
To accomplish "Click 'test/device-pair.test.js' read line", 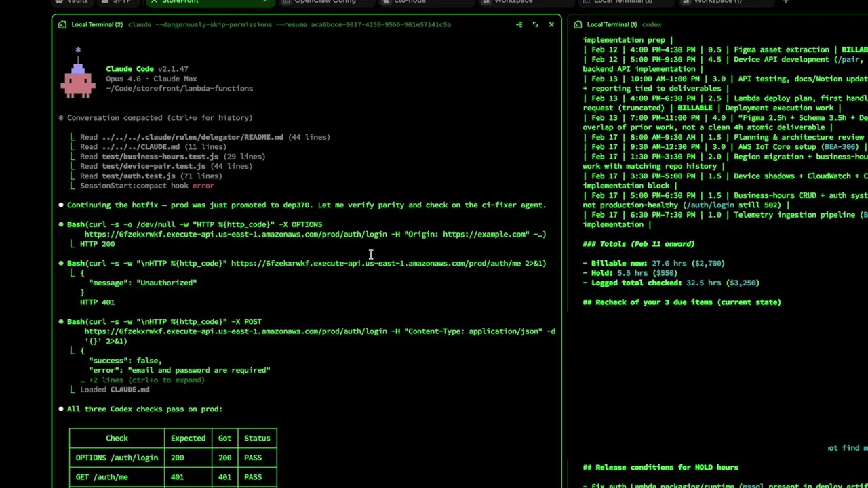I will coord(166,166).
